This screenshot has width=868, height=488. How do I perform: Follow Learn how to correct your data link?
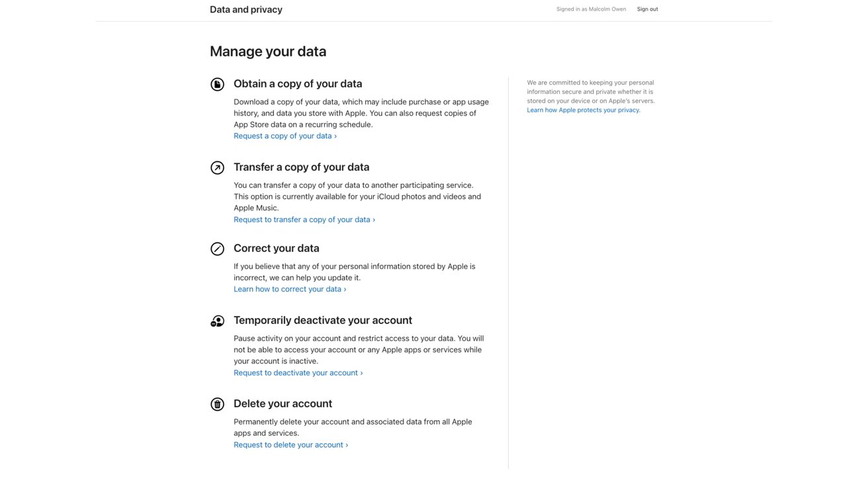(x=290, y=289)
